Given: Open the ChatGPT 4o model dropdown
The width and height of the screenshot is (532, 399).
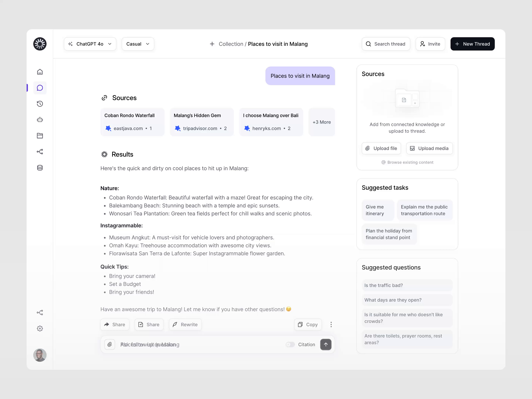Looking at the screenshot, I should [x=90, y=44].
